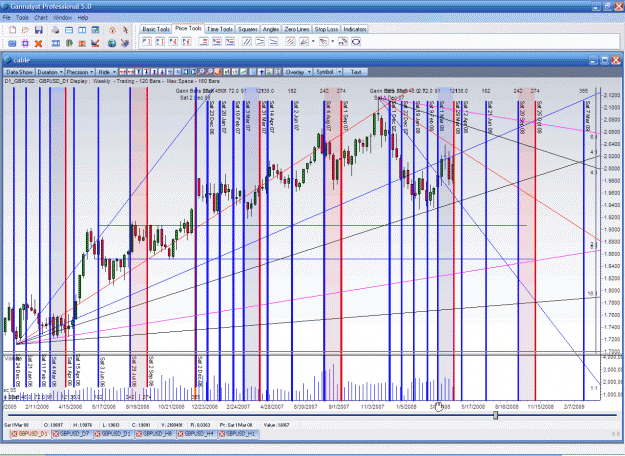Select the parallel lines price tool icon
The image size is (625, 456).
click(x=247, y=41)
